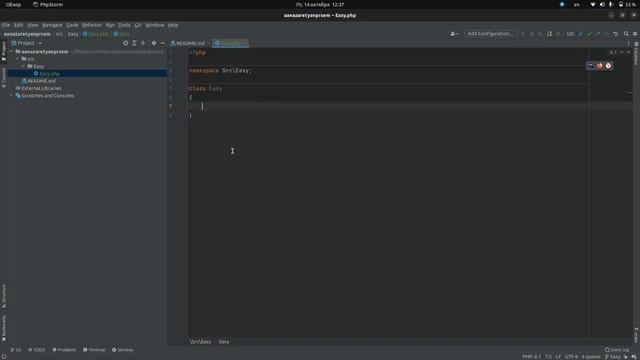
Task: Click Expand All icon in Project panel
Action: click(134, 43)
